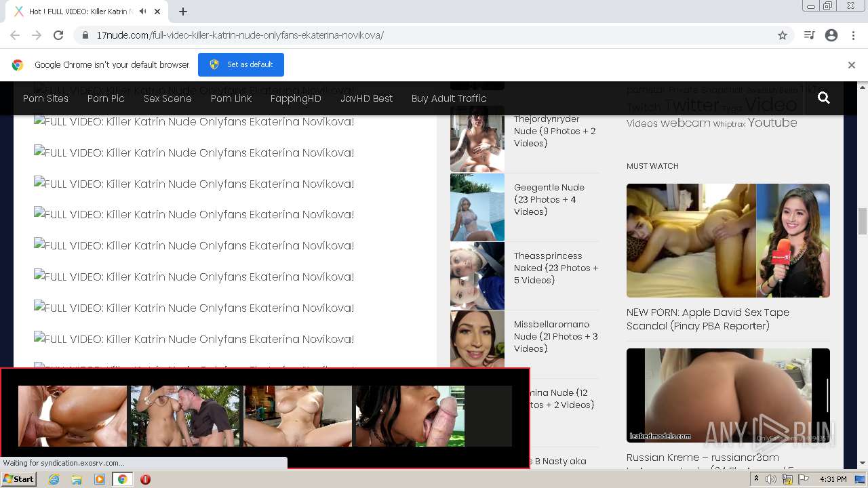Click the page vertical scrollbar thumb
The image size is (868, 488).
click(863, 222)
